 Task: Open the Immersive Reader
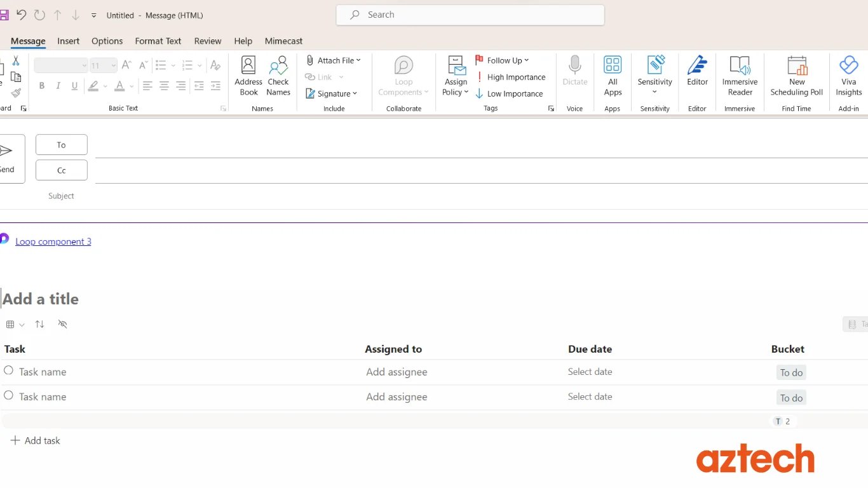(x=740, y=76)
